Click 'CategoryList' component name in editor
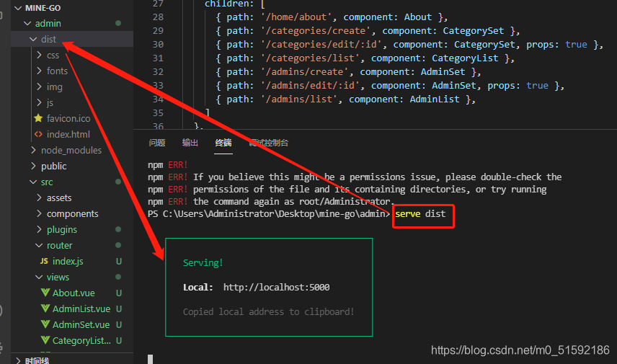 point(465,58)
